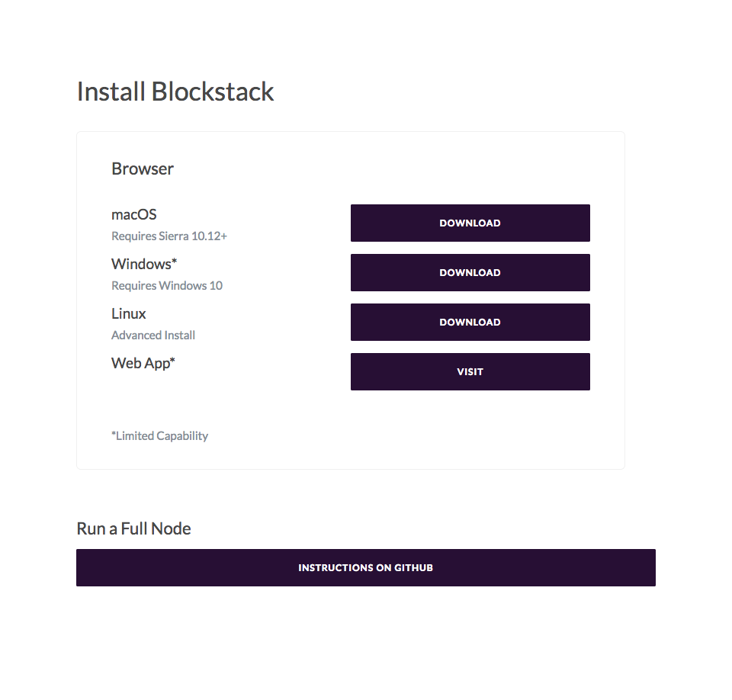This screenshot has width=732, height=700.
Task: Click the asterisk next to Windows
Action: (174, 260)
